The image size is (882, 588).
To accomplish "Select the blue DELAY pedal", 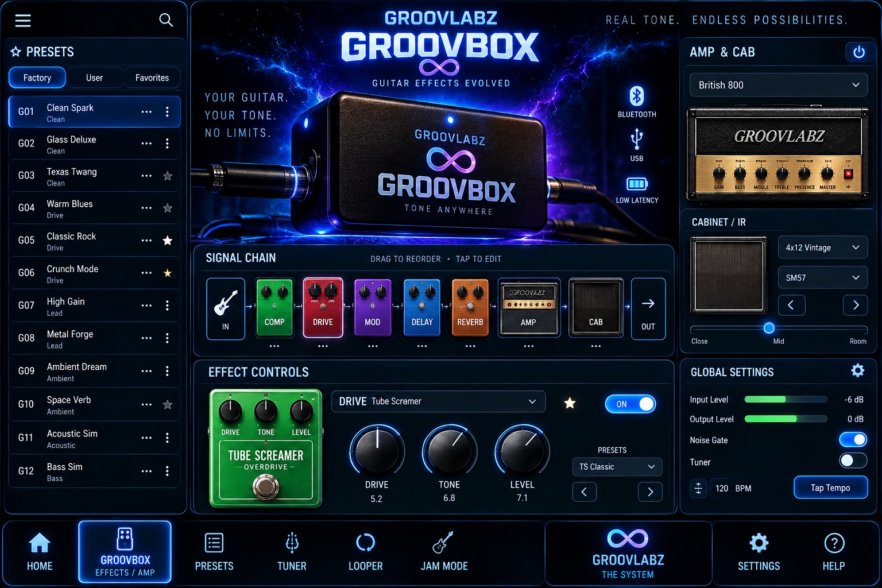I will (x=422, y=308).
